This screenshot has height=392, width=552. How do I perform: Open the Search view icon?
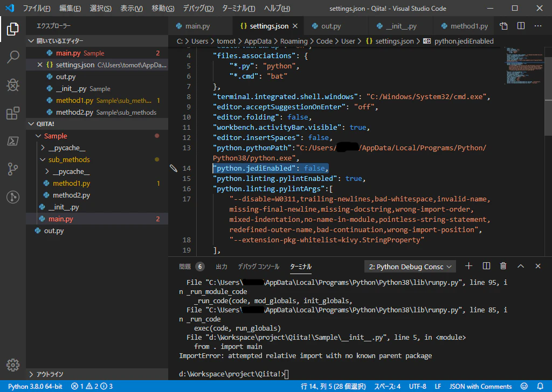click(x=13, y=57)
